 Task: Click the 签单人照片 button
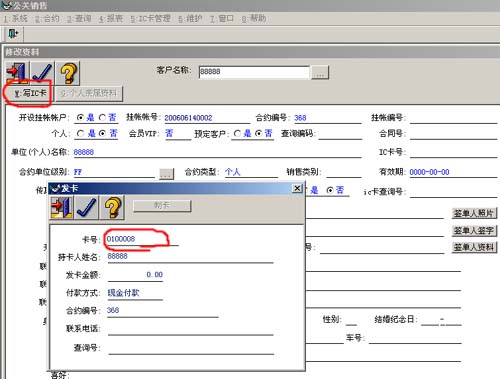pos(474,213)
